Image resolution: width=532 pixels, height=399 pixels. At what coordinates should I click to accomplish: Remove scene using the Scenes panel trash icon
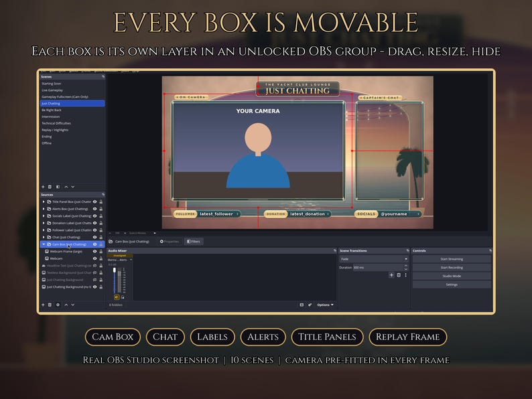click(x=50, y=187)
